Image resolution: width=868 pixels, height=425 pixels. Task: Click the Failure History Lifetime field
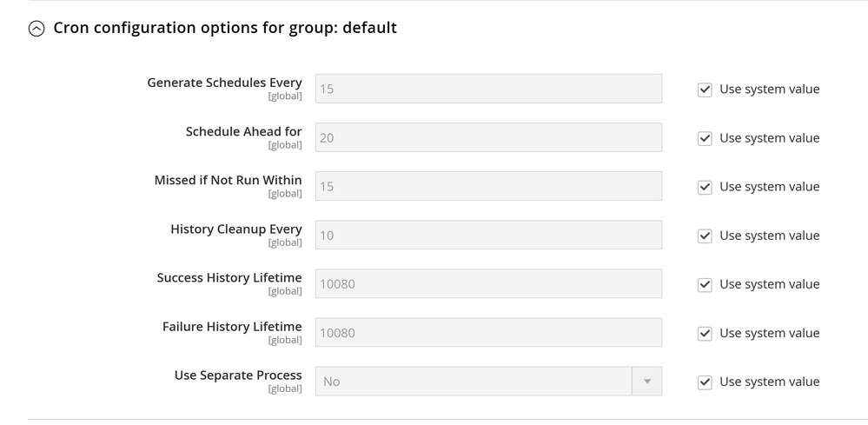[x=487, y=332]
